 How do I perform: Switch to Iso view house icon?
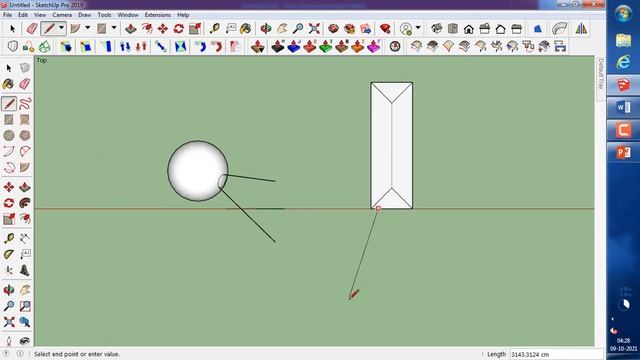pos(437,29)
